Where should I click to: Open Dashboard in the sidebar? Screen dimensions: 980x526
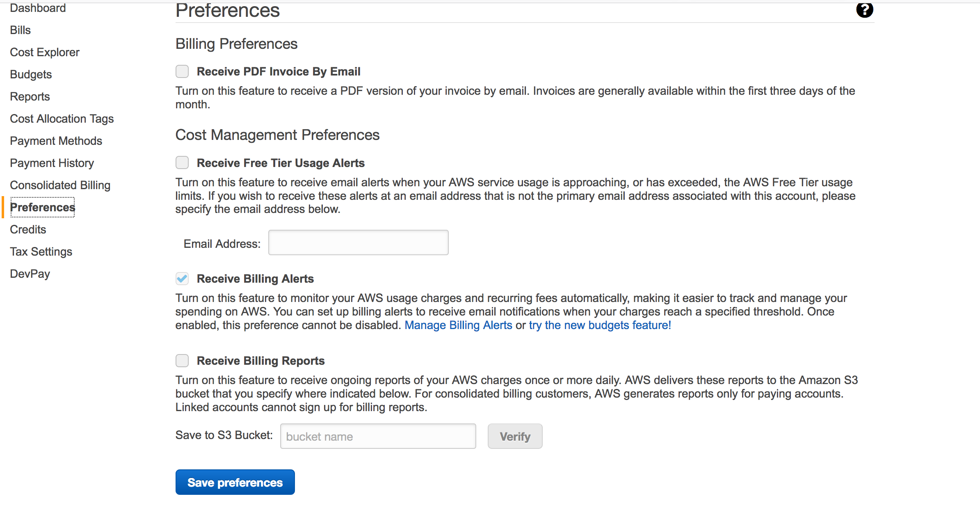(x=38, y=8)
